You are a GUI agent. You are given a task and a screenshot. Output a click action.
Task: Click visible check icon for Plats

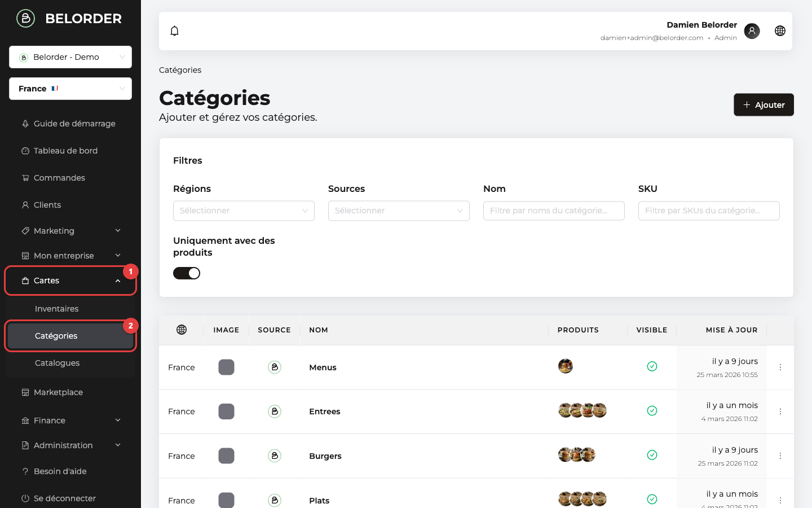click(x=652, y=499)
